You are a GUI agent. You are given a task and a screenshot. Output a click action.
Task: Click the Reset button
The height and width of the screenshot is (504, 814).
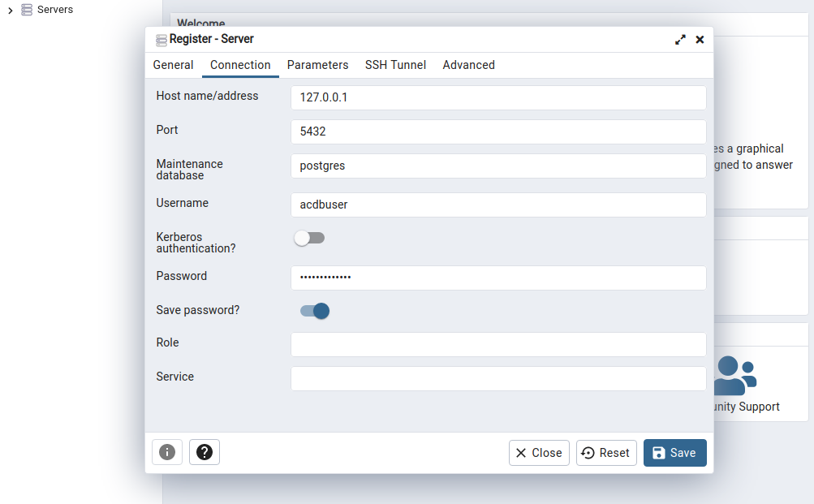pyautogui.click(x=606, y=453)
